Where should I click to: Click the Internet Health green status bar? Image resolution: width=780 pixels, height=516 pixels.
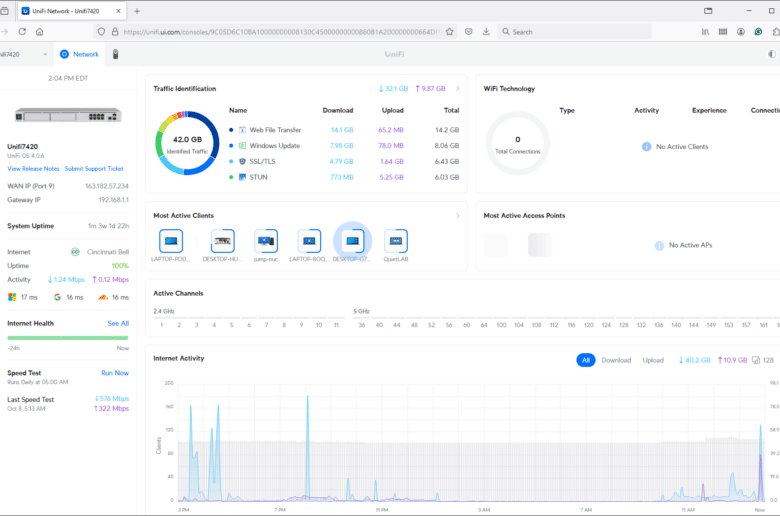pos(68,338)
